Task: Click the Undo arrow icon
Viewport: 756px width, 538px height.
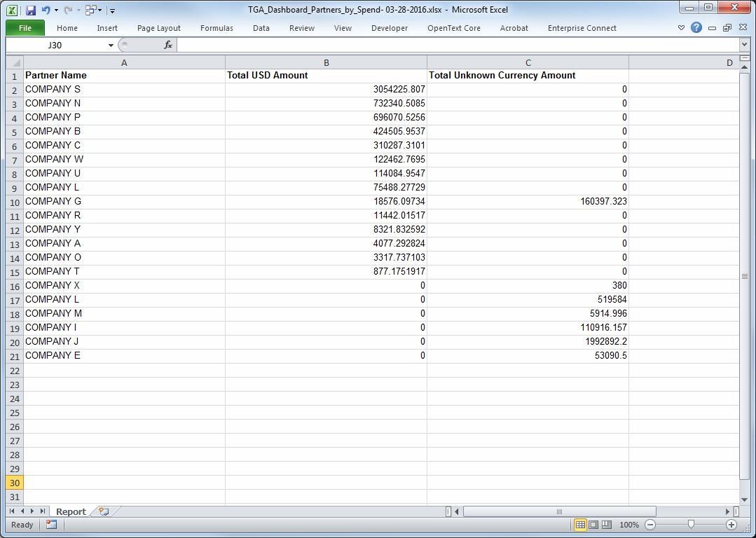Action: click(46, 11)
